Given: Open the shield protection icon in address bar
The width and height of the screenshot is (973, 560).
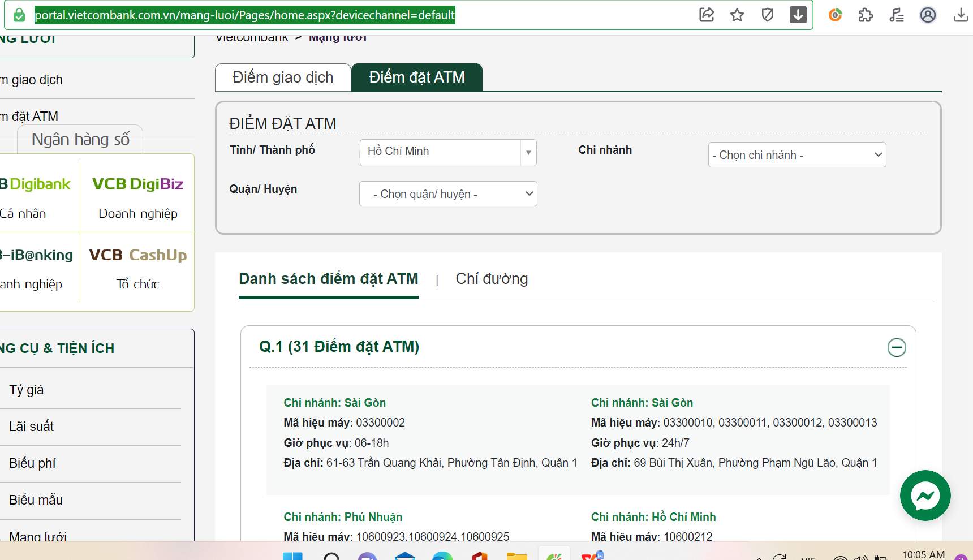Looking at the screenshot, I should [768, 15].
